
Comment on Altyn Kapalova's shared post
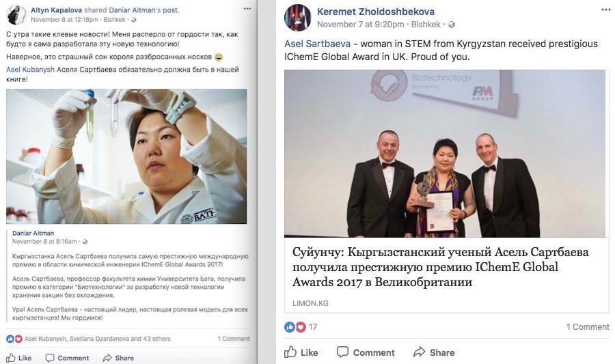point(67,358)
